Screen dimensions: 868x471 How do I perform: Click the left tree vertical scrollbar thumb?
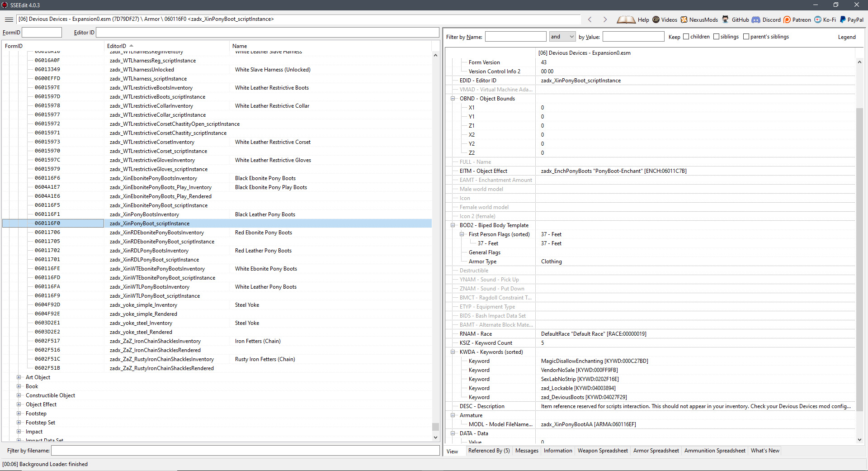click(435, 427)
